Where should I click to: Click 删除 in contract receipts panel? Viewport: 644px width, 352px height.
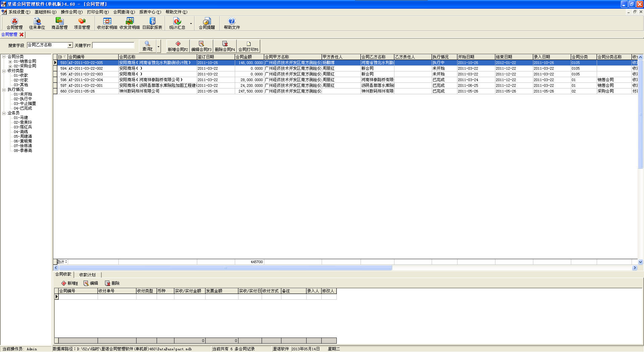click(x=112, y=283)
